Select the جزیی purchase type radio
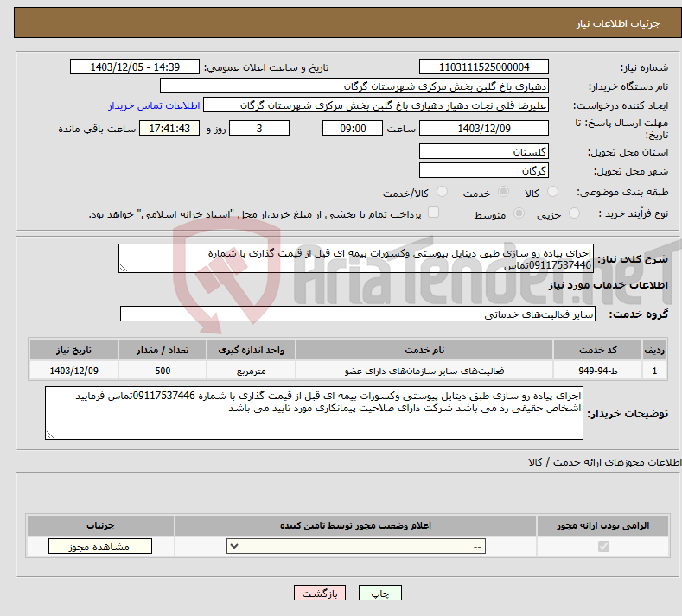Viewport: 682px width, 616px height. [574, 213]
